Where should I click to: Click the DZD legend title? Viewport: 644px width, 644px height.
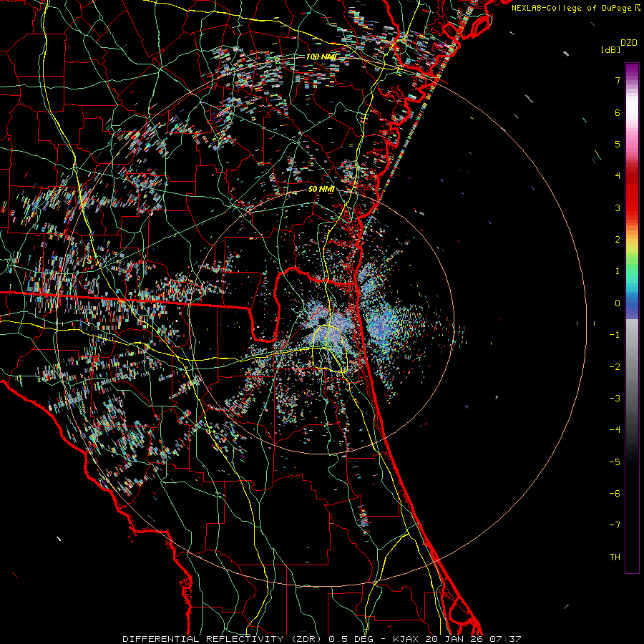click(629, 43)
